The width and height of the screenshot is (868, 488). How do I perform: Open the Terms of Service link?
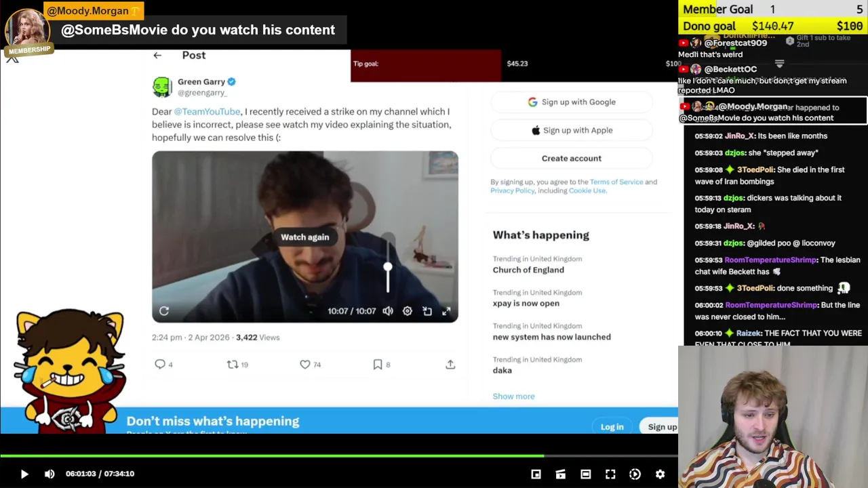click(616, 182)
